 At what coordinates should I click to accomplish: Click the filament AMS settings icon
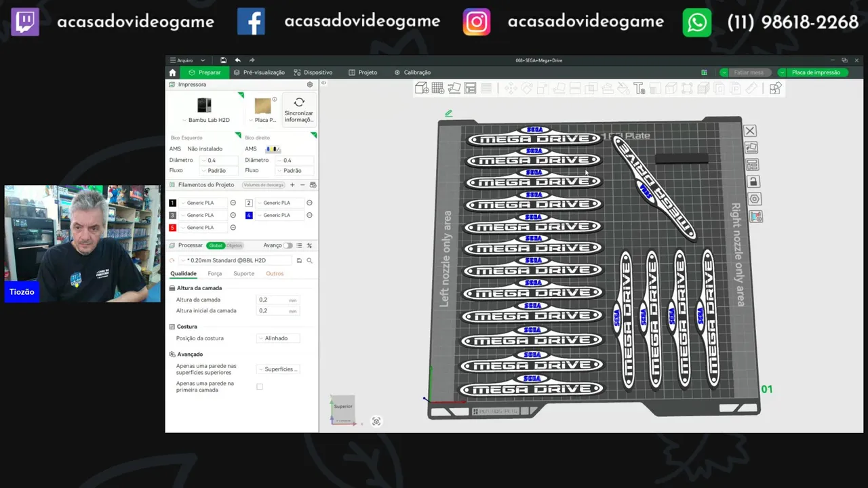point(313,185)
